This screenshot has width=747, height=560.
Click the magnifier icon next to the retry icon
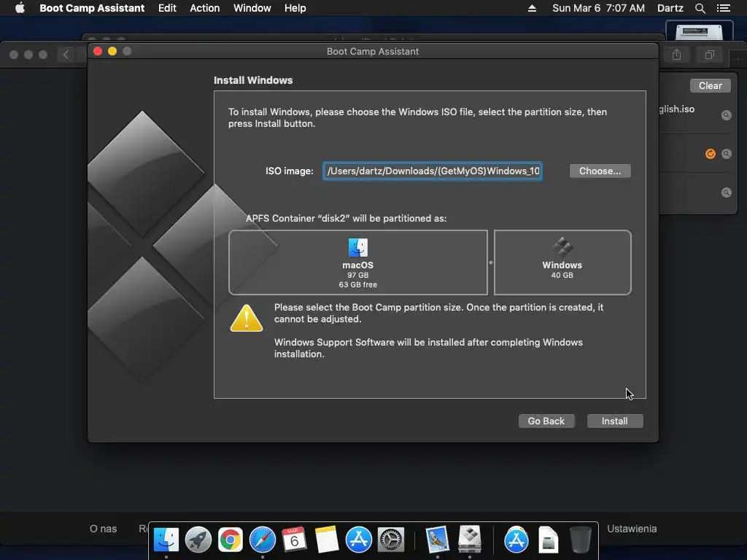click(726, 154)
